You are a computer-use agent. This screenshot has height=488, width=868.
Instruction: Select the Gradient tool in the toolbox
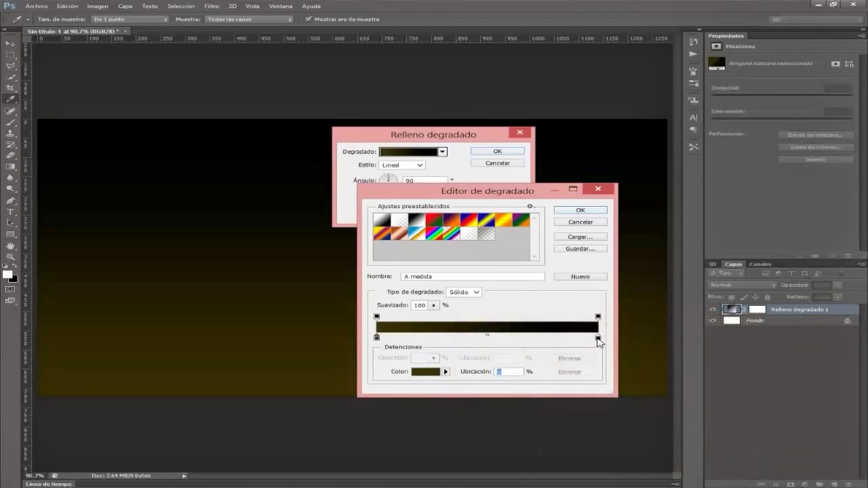[10, 167]
